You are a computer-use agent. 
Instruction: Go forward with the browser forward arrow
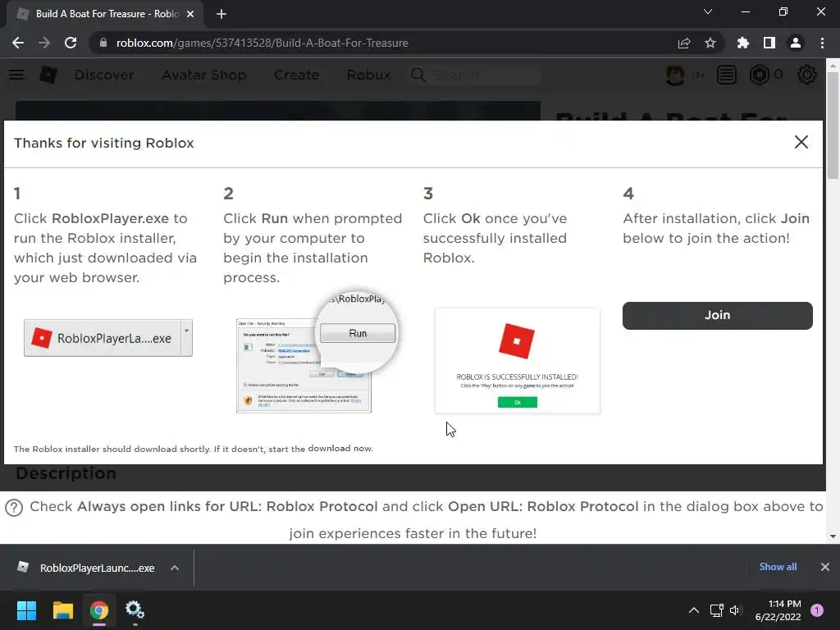point(44,43)
